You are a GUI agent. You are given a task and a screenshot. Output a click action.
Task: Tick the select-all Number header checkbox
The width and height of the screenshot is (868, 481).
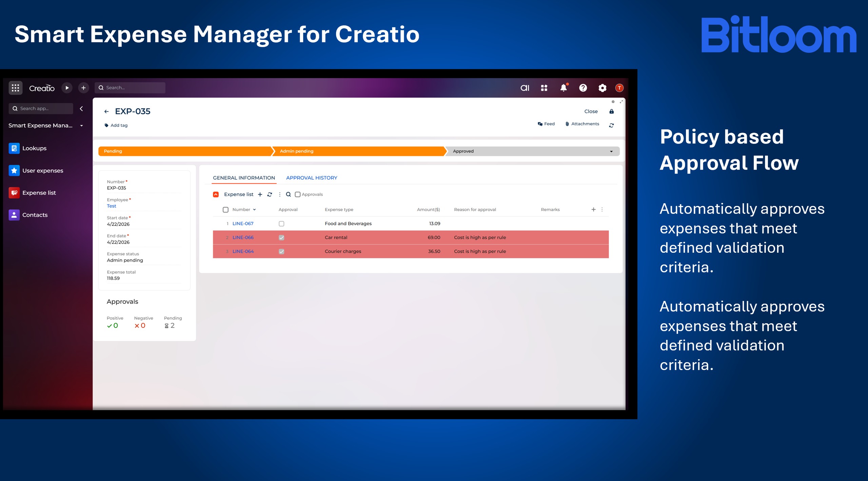[x=225, y=210]
